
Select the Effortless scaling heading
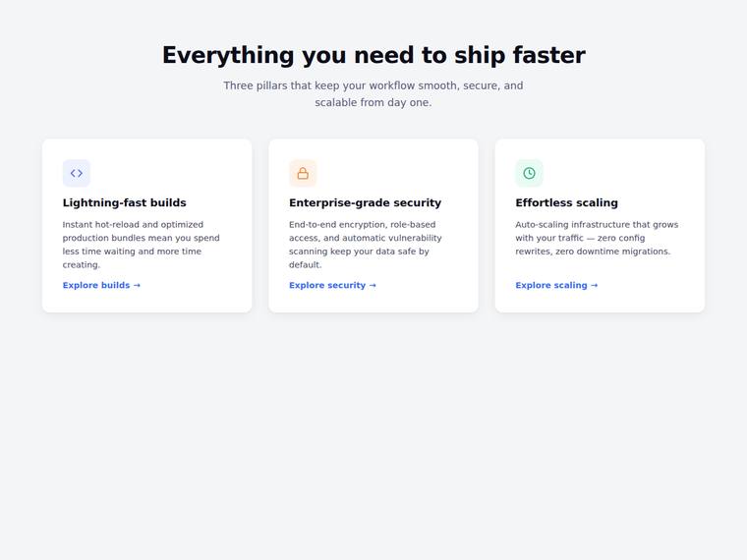pos(566,202)
